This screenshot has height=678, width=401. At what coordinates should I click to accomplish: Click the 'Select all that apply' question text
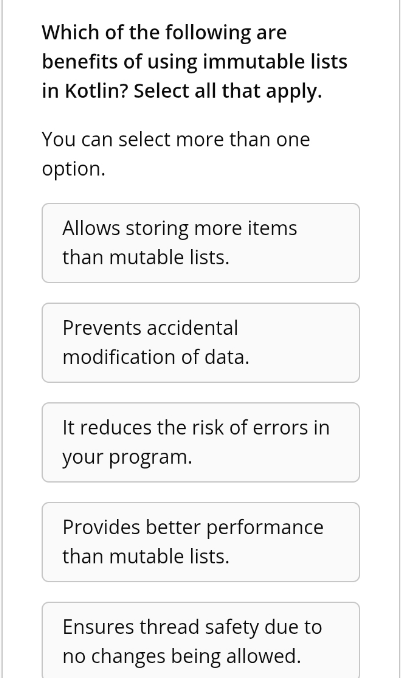click(x=228, y=91)
